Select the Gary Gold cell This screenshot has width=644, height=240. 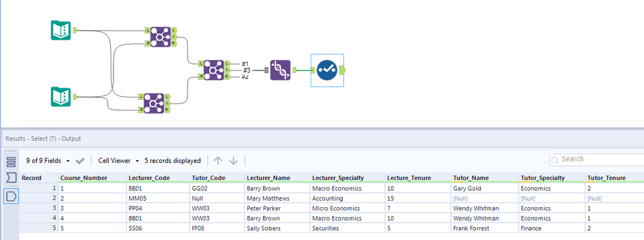tap(485, 189)
